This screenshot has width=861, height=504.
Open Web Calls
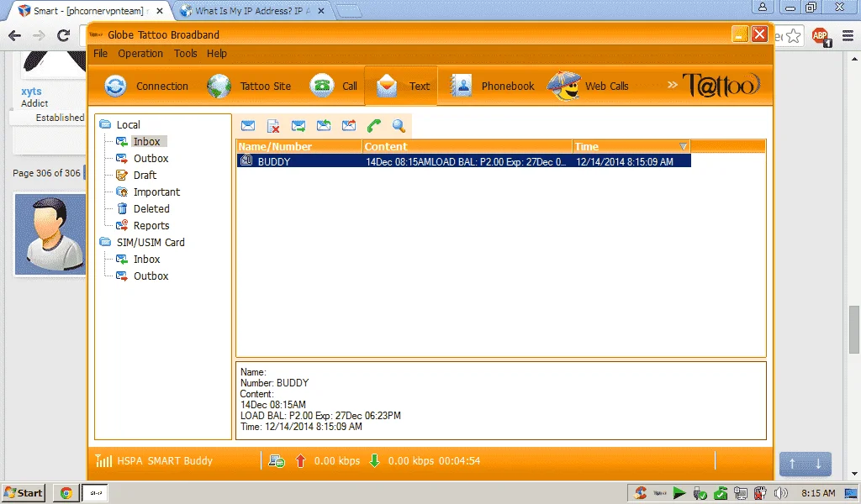click(x=589, y=87)
